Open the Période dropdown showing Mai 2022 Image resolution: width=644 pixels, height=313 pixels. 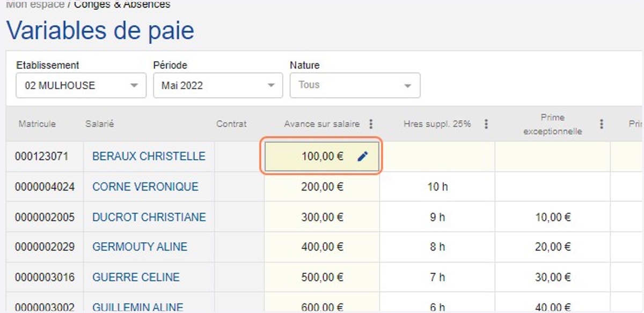coord(218,85)
